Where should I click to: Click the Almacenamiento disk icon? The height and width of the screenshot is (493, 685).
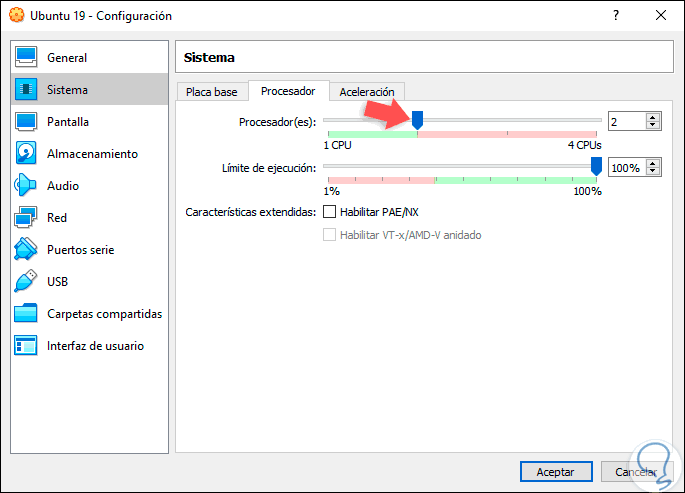(26, 153)
